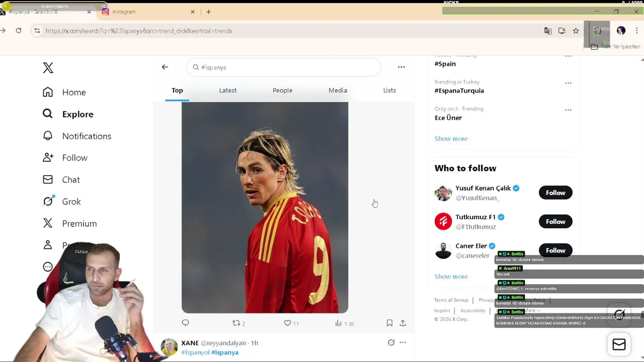Like the photo post

pyautogui.click(x=291, y=323)
